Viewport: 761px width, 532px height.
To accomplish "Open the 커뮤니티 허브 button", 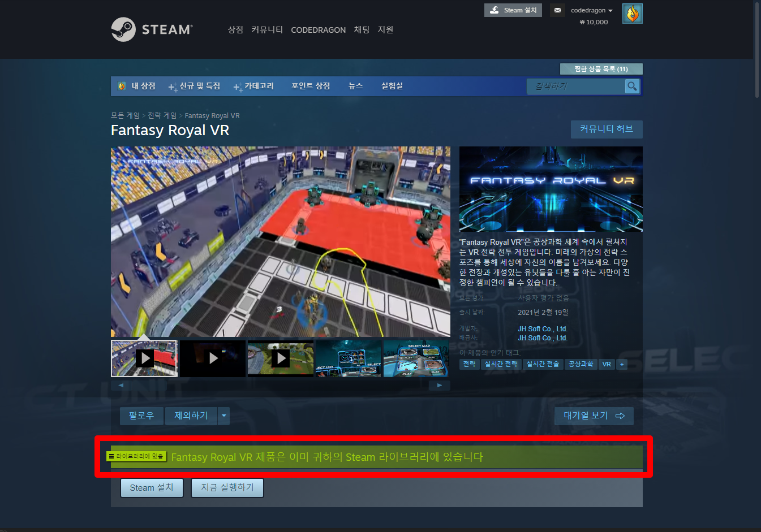I will coord(607,129).
